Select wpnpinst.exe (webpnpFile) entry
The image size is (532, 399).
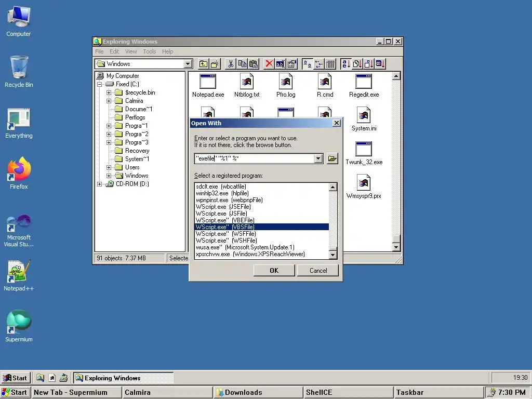pos(262,200)
